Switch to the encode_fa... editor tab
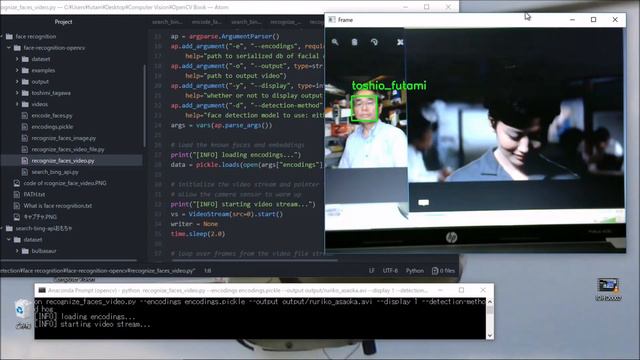This screenshot has width=640, height=360. pos(207,22)
